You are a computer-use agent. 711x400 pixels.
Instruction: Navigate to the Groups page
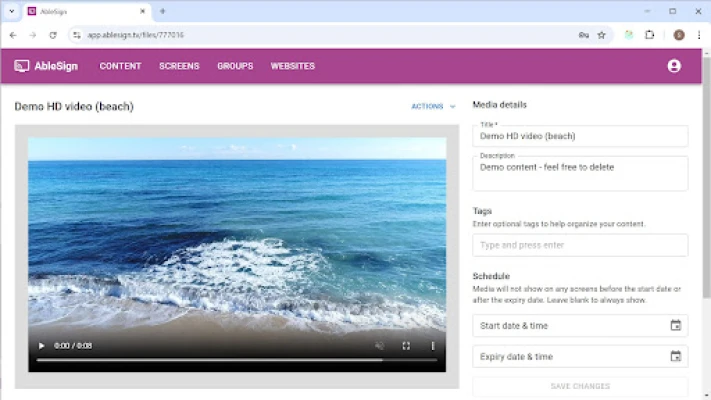pyautogui.click(x=235, y=66)
